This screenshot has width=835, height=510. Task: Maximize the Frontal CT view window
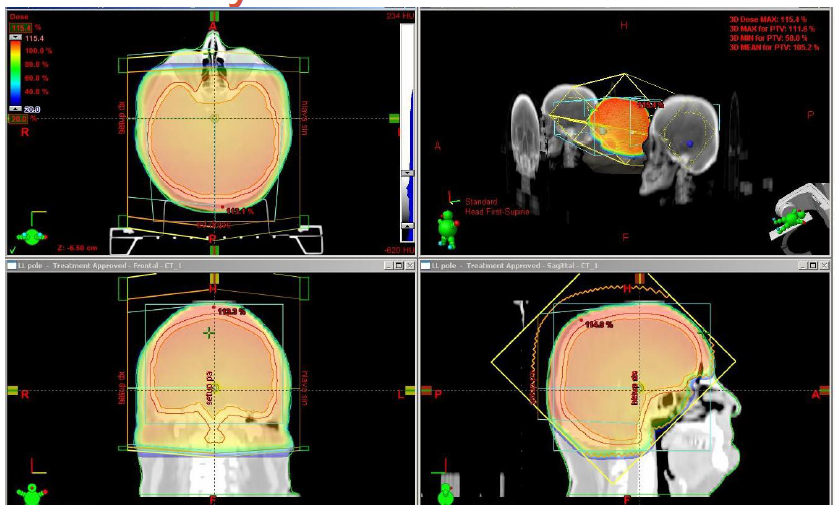[398, 266]
